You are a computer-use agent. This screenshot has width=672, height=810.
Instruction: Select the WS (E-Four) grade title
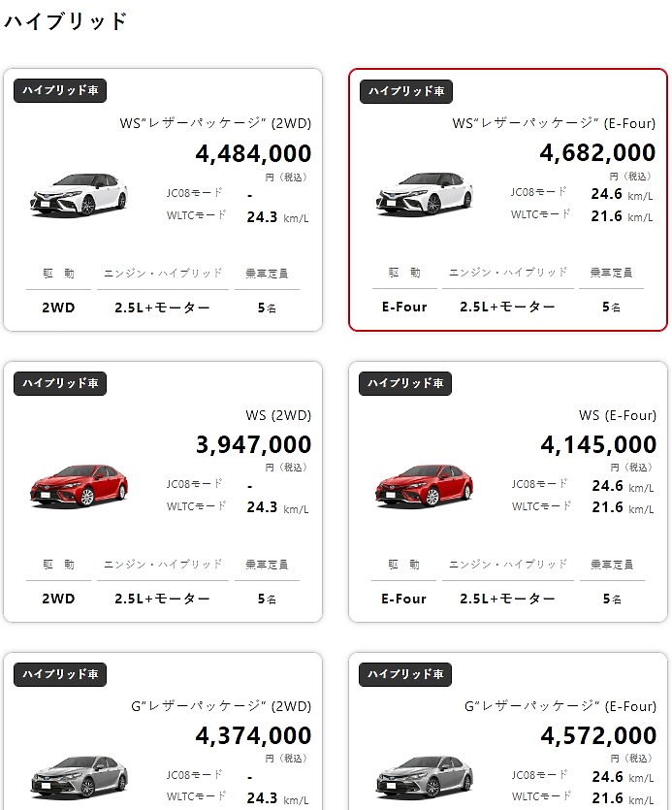pos(618,415)
